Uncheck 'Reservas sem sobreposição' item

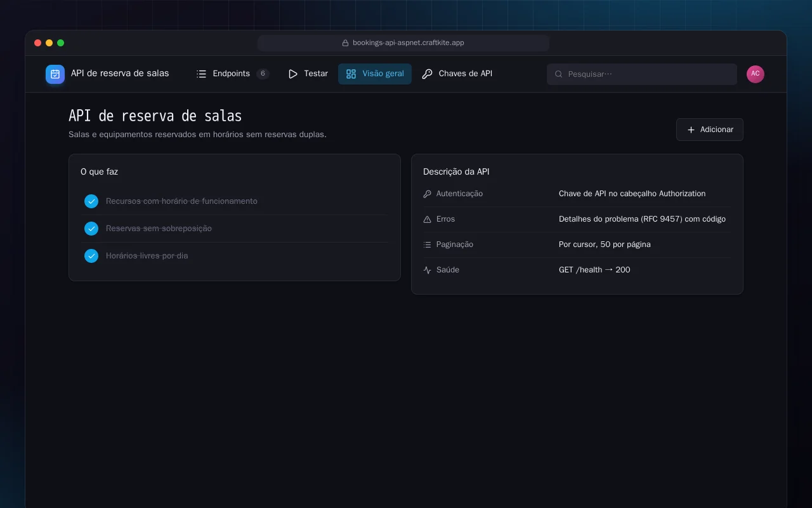coord(91,229)
